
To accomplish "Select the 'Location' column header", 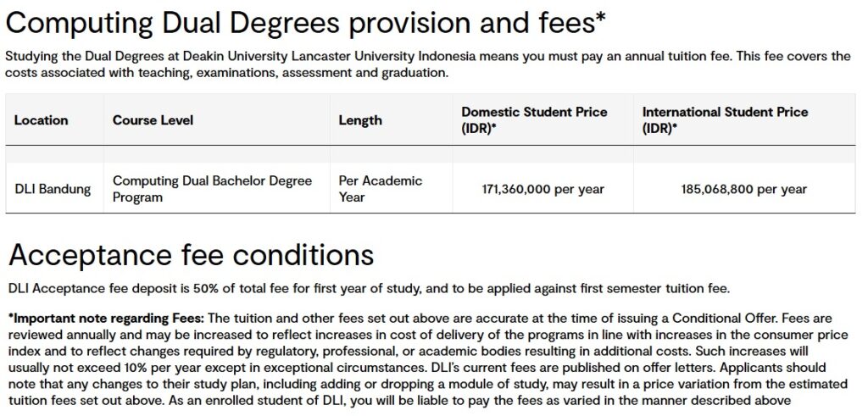I will click(x=41, y=120).
